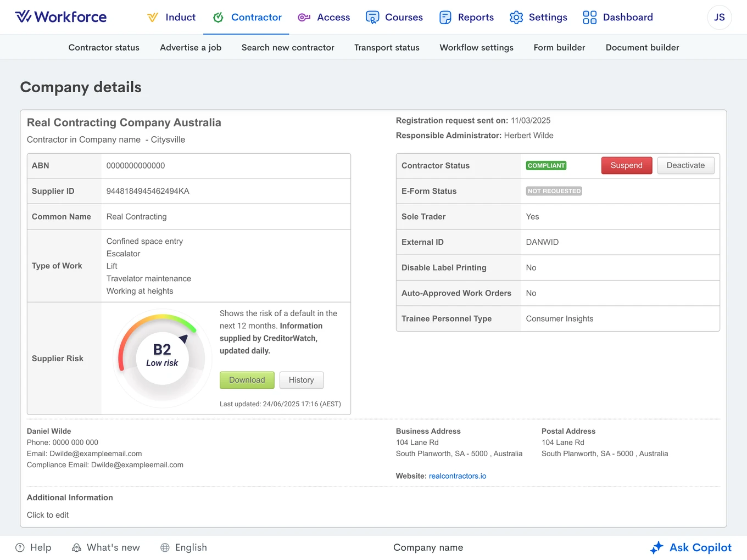Click the Ask Copilot sparkle icon
The width and height of the screenshot is (747, 560).
point(656,547)
